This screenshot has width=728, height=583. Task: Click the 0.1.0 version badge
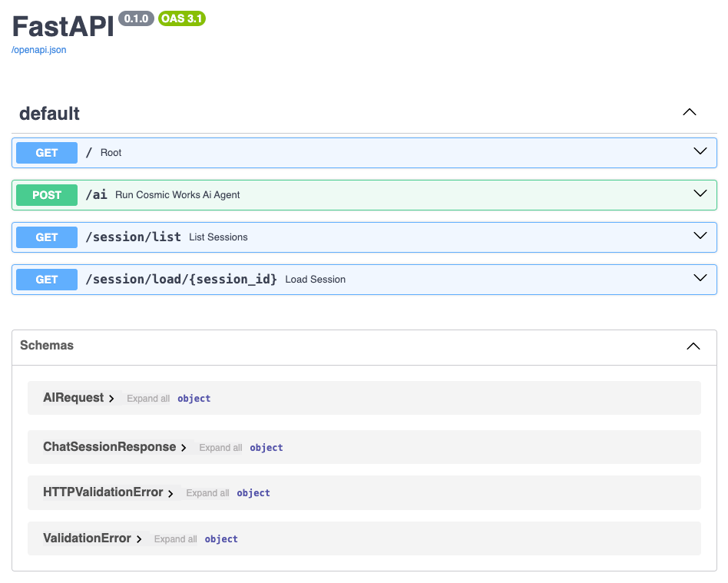(x=136, y=18)
